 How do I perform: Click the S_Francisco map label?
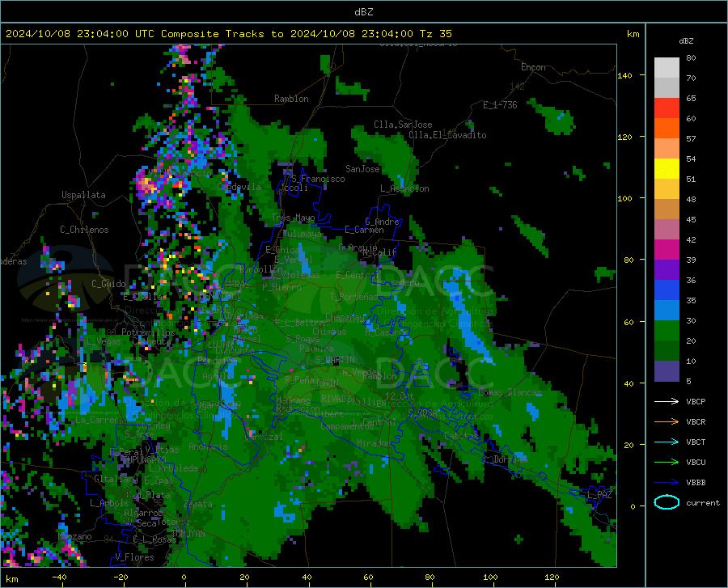[318, 179]
